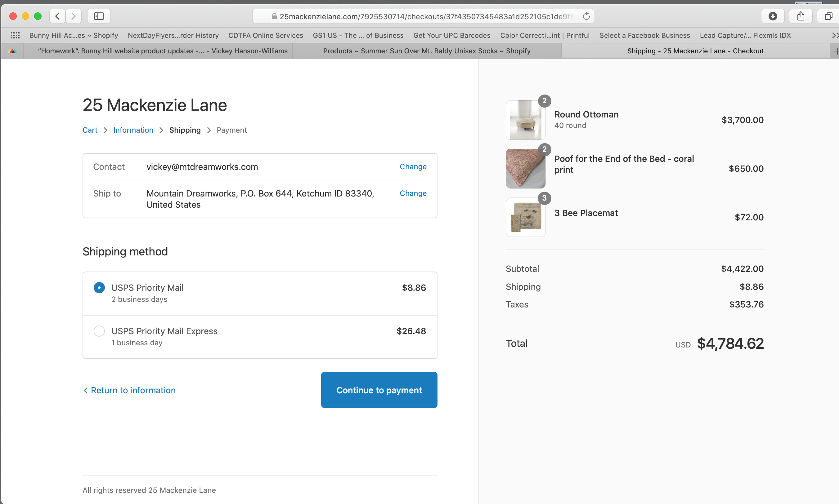Click the Share icon in toolbar
839x504 pixels.
801,16
